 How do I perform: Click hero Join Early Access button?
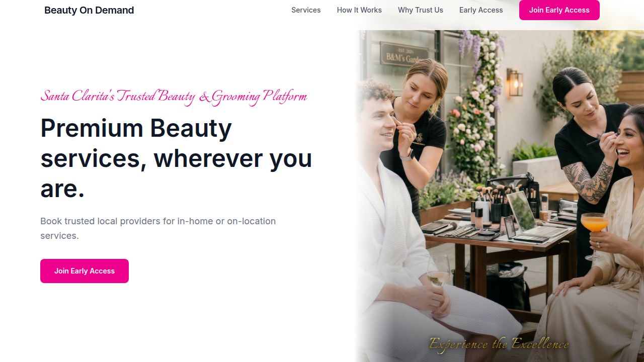[x=85, y=271]
